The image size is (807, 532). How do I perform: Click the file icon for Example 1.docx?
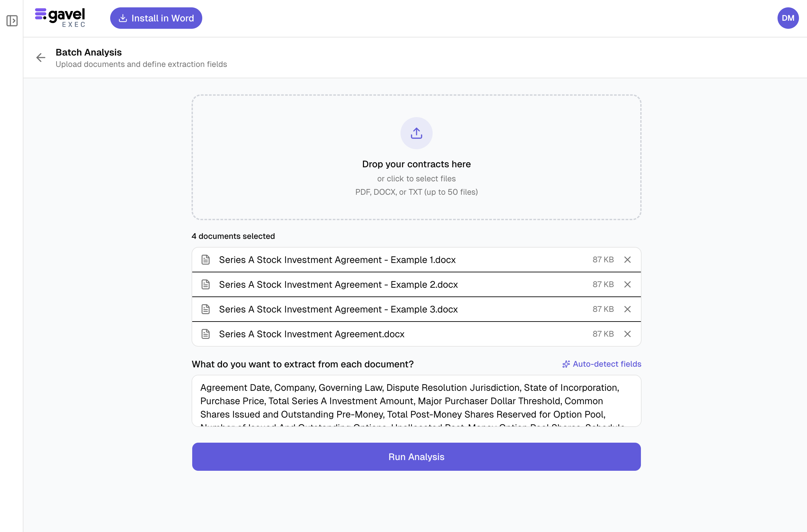pyautogui.click(x=205, y=260)
